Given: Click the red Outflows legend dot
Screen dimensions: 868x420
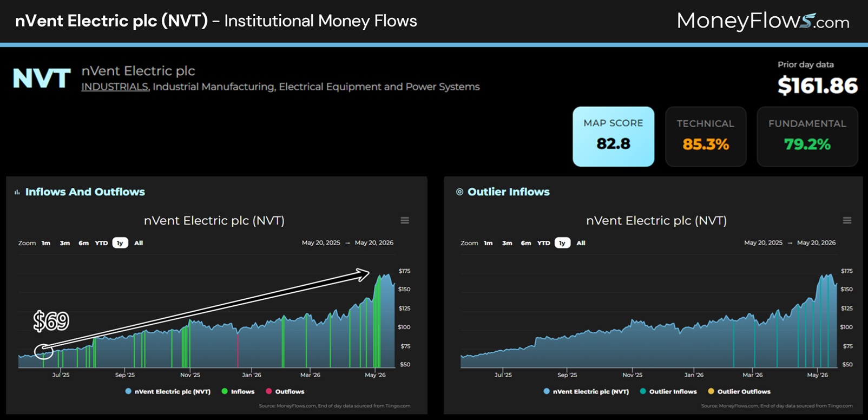Looking at the screenshot, I should pos(269,391).
